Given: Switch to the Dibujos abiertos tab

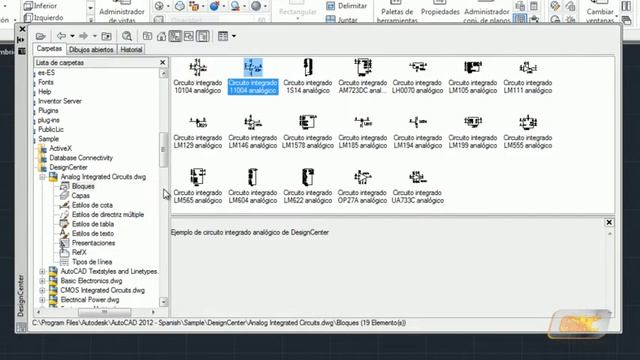Looking at the screenshot, I should tap(91, 49).
